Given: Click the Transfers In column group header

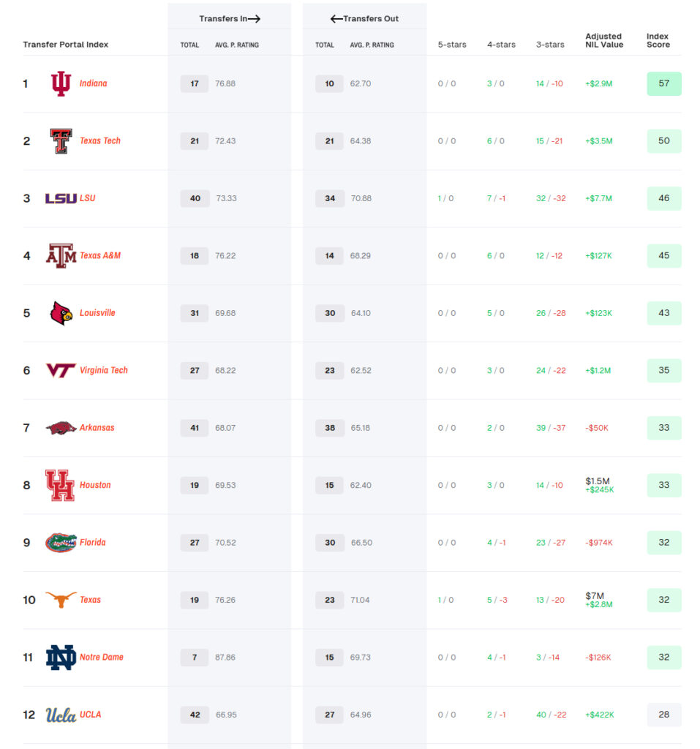Looking at the screenshot, I should click(230, 18).
